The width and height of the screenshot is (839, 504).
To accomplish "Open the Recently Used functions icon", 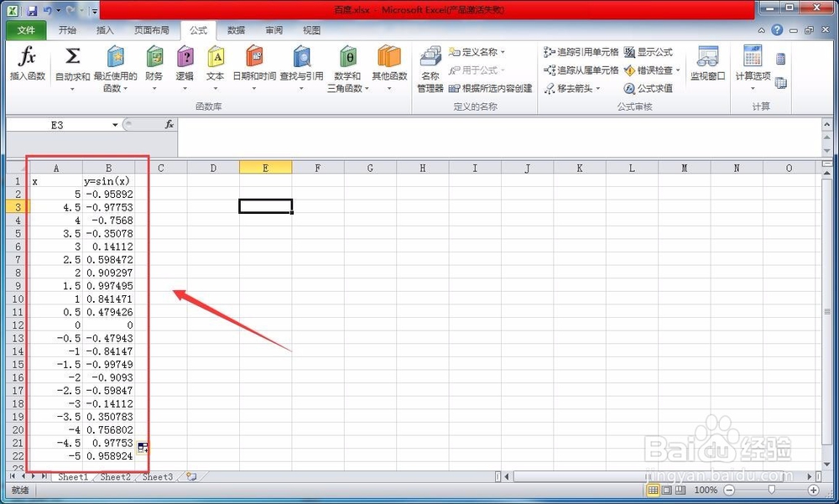I will (x=115, y=57).
